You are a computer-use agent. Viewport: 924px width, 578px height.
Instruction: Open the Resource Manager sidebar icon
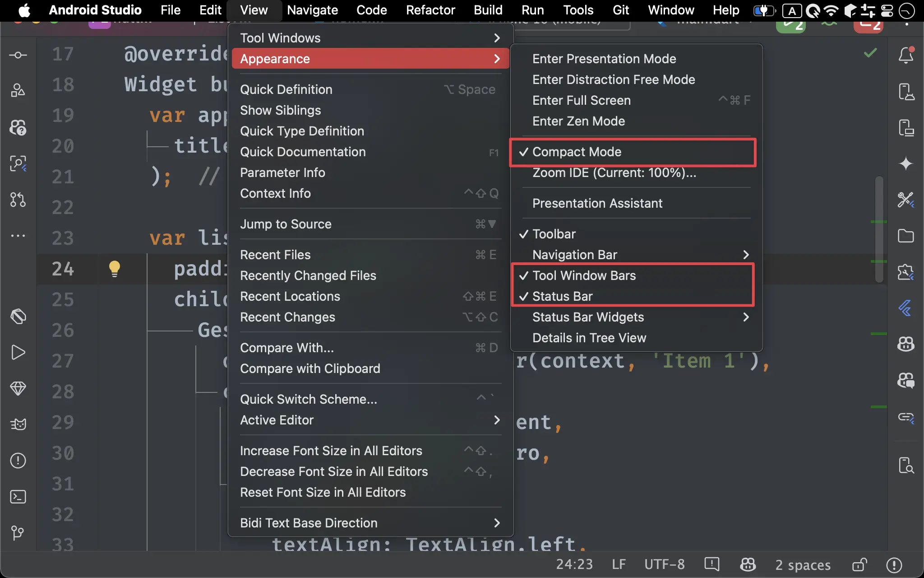click(18, 91)
